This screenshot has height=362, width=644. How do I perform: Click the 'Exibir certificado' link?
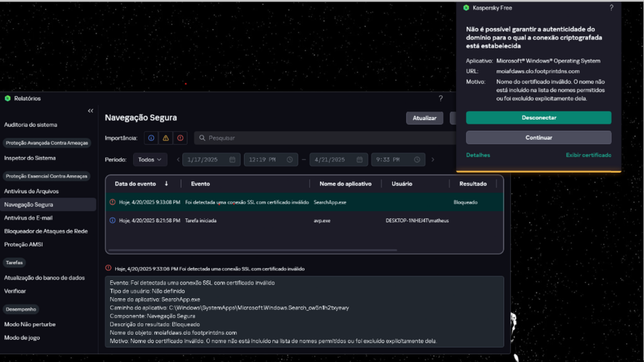[588, 155]
